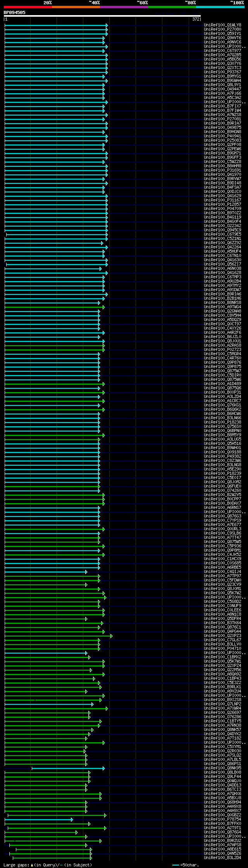The height and width of the screenshot is (868, 248).
Task: Select the UniRef100_C6T9E5 label
Action: coord(222,234)
